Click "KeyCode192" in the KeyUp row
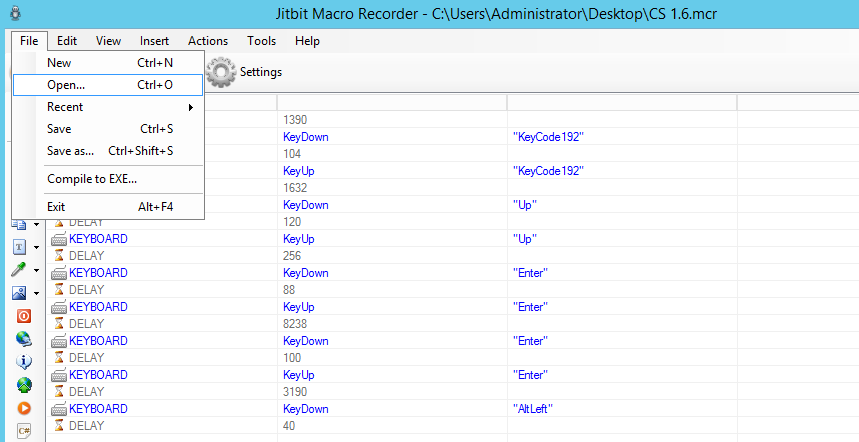The height and width of the screenshot is (442, 859). 548,171
